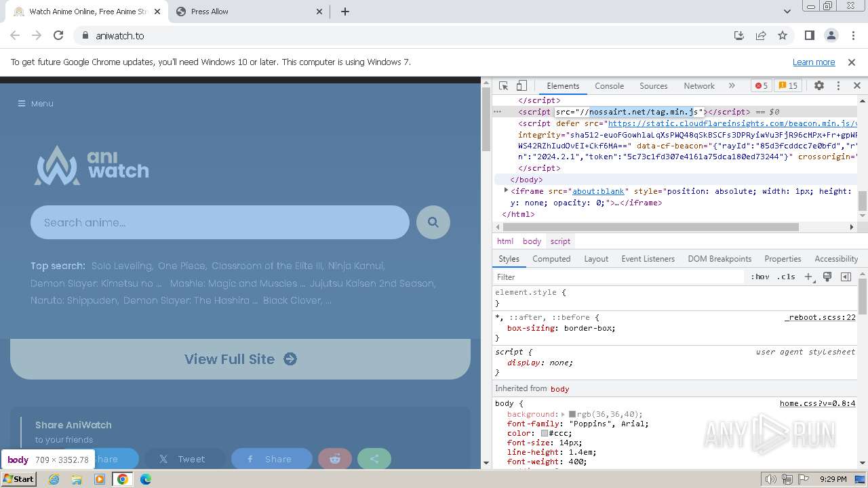Viewport: 868px width, 488px height.
Task: Expand the background property triangle
Action: (563, 414)
